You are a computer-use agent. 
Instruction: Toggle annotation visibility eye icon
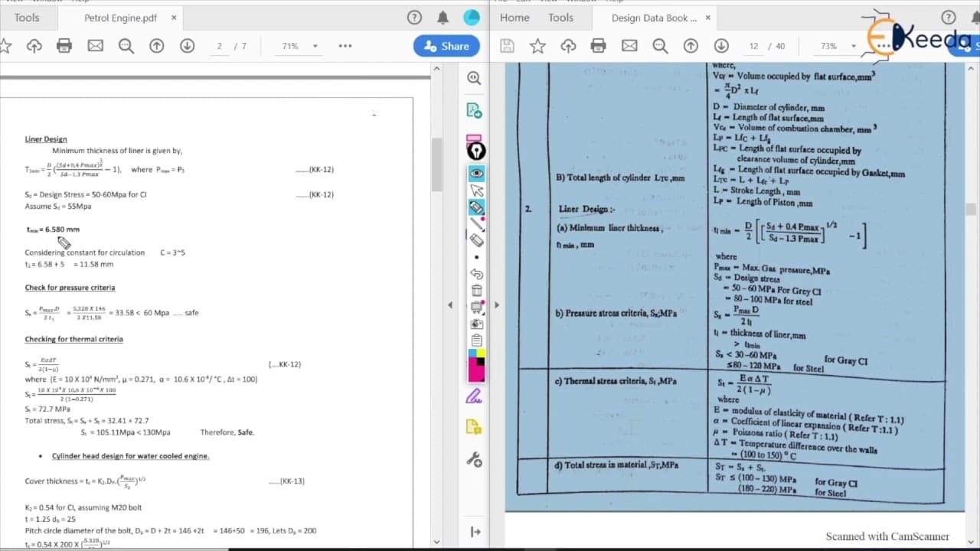click(x=476, y=174)
